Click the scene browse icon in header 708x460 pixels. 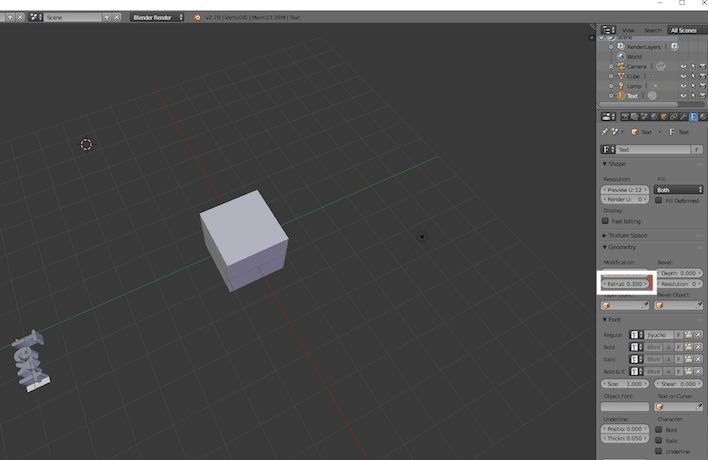(x=36, y=17)
